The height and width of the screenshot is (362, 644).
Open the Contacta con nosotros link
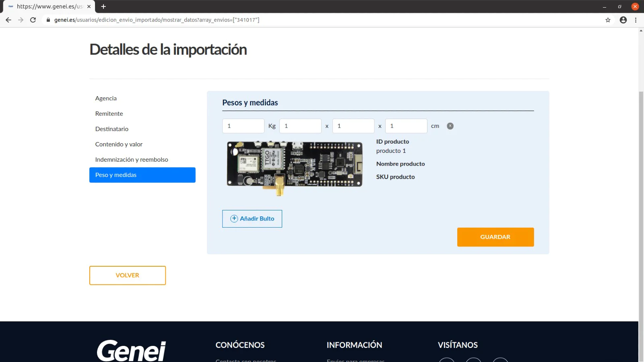click(x=246, y=360)
